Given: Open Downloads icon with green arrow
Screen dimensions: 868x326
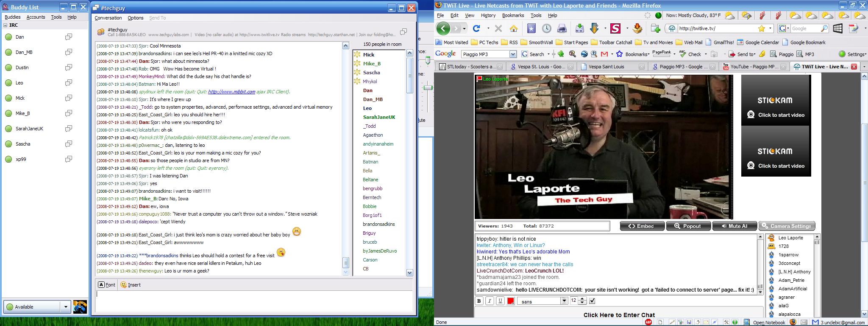Looking at the screenshot, I should point(579,28).
